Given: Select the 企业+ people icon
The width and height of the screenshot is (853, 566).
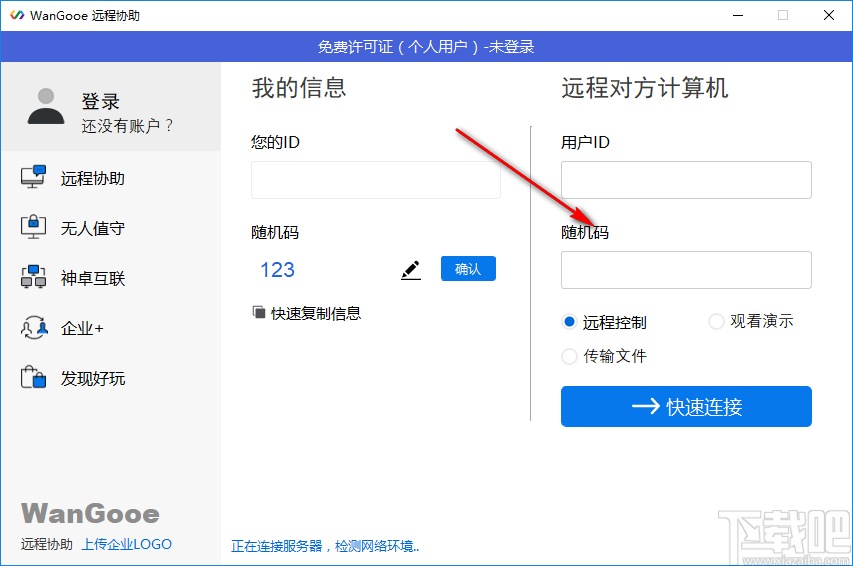Looking at the screenshot, I should point(34,328).
